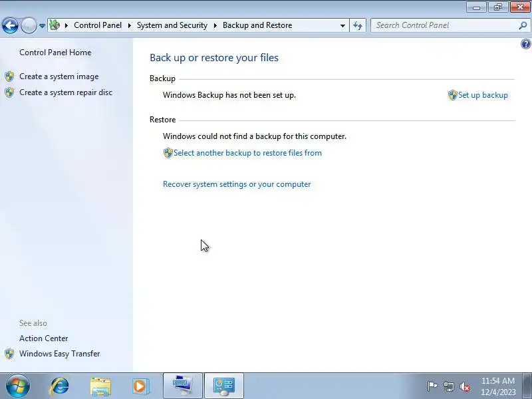Open Control Panel Home link
This screenshot has width=532, height=399.
point(55,53)
